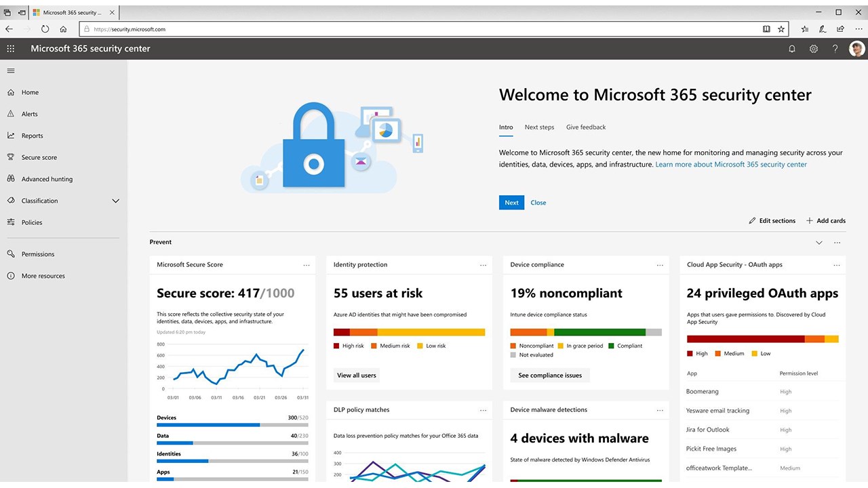Click the users at risk color bar

pos(410,332)
